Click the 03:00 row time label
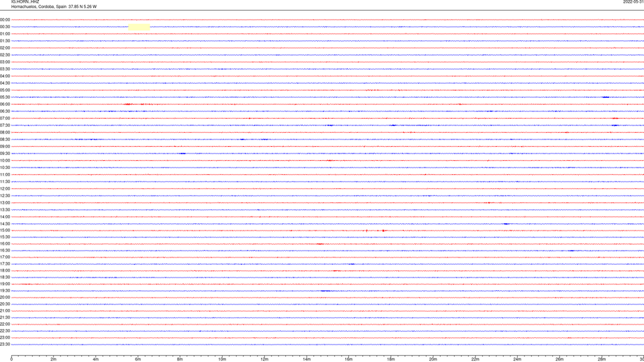Viewport: 644px width, 362px height. (5, 62)
